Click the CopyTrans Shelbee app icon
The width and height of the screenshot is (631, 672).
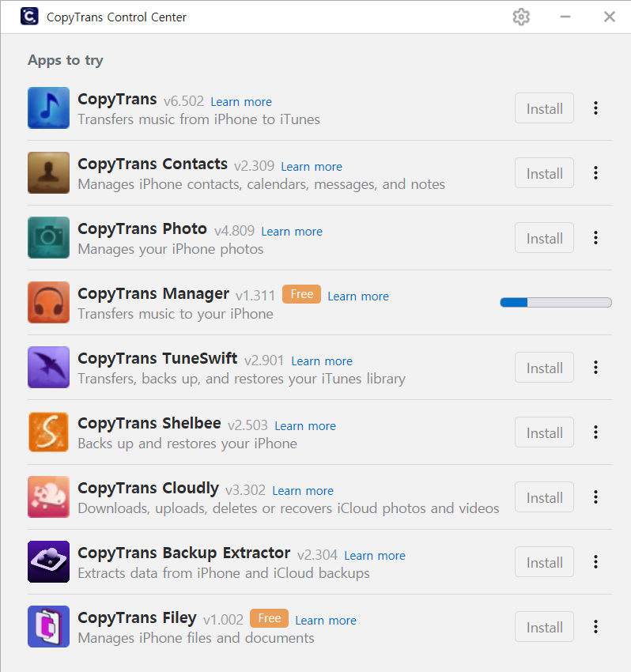[x=48, y=432]
